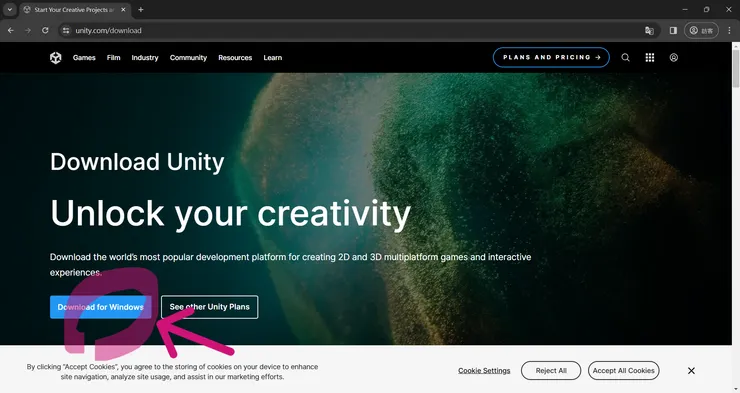Click the translate page icon
Image resolution: width=740 pixels, height=393 pixels.
[x=649, y=31]
